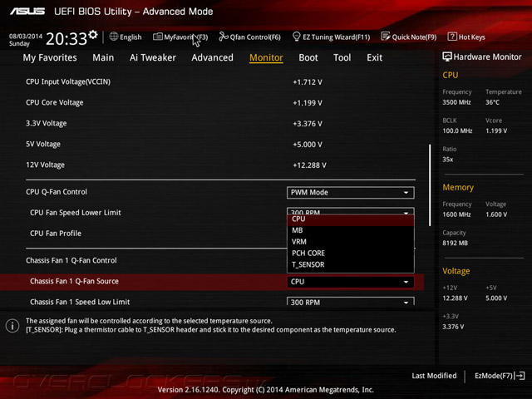
Task: Open the Exit tab
Action: [x=374, y=57]
